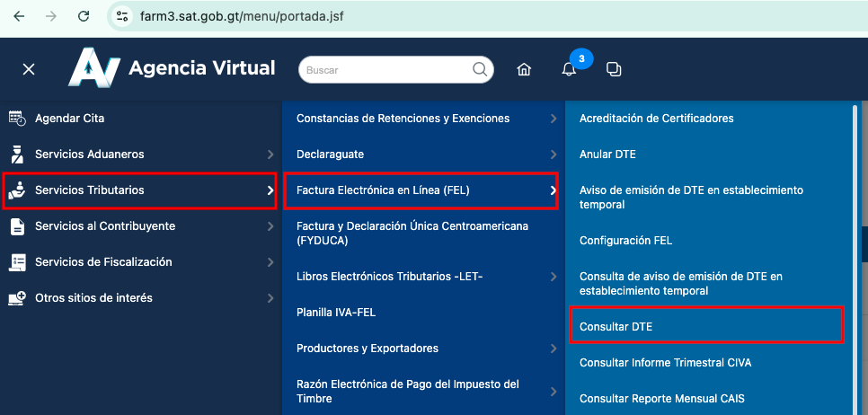Click the overlapping windows icon

tap(614, 69)
